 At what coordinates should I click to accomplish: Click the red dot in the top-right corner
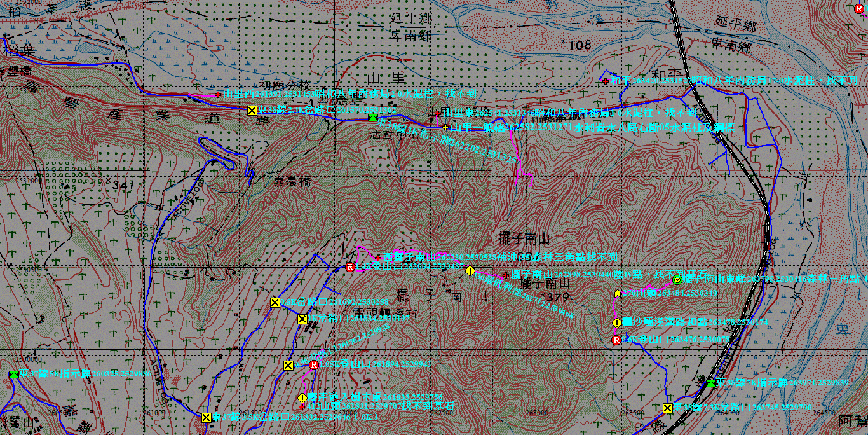click(x=860, y=9)
